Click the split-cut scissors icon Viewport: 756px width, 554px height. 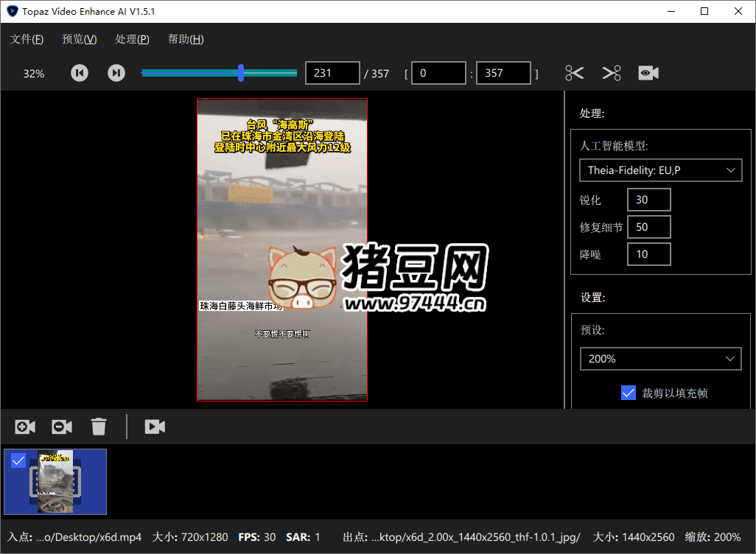click(612, 73)
